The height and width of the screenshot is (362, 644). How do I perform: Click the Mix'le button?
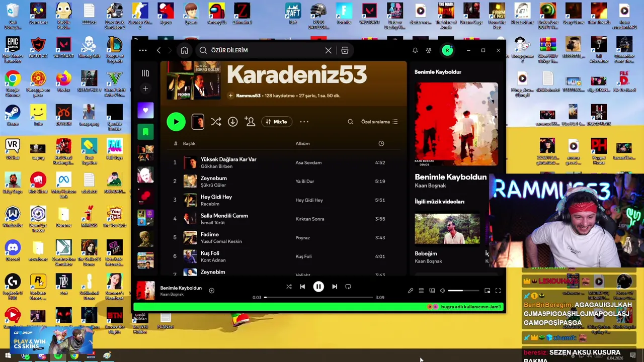(276, 122)
